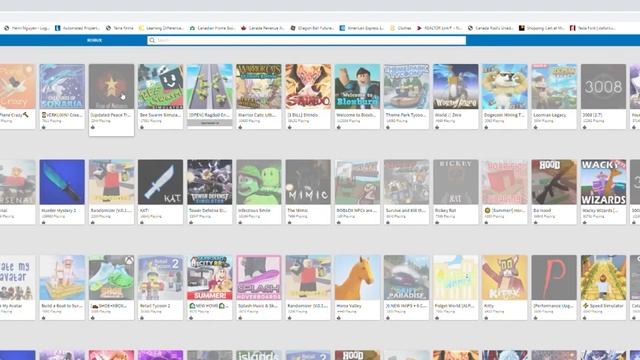Open the Ragdoll Engine game thumbnail
Screen dimensions: 640x360
tap(210, 87)
